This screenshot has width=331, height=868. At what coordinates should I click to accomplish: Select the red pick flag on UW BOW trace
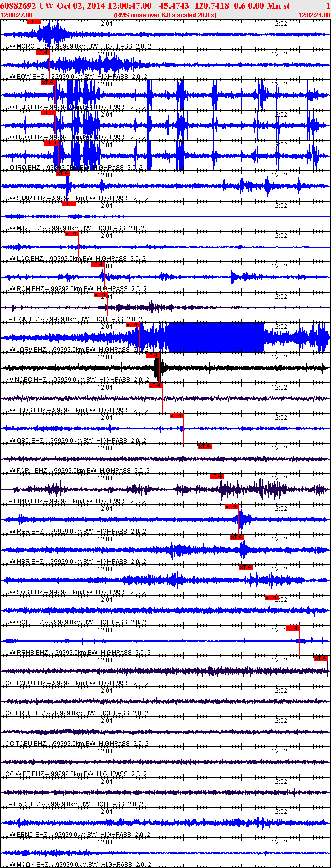(x=43, y=52)
